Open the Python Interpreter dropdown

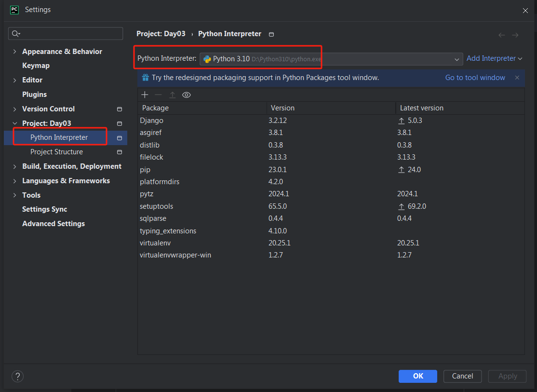[331, 59]
